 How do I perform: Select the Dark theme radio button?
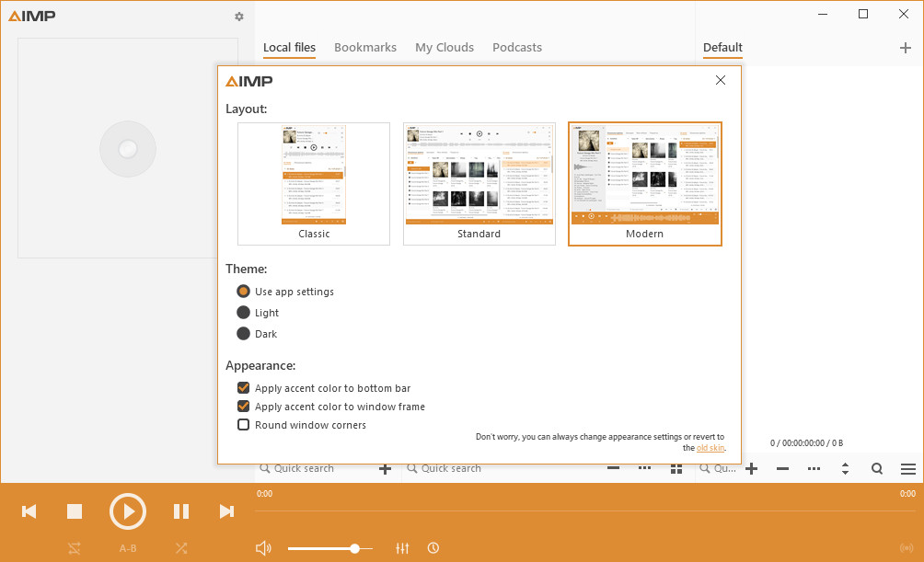[244, 334]
